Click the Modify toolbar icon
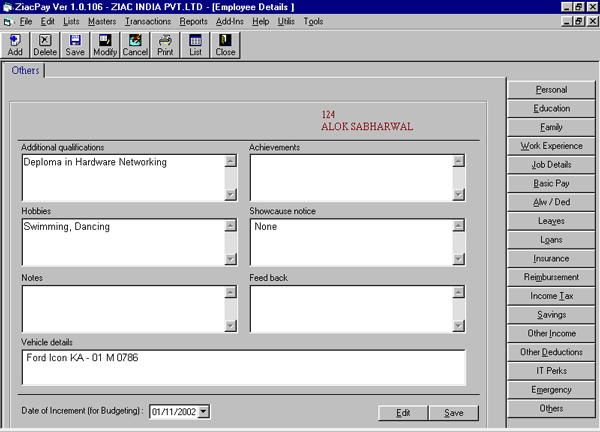This screenshot has width=600, height=432. (105, 45)
